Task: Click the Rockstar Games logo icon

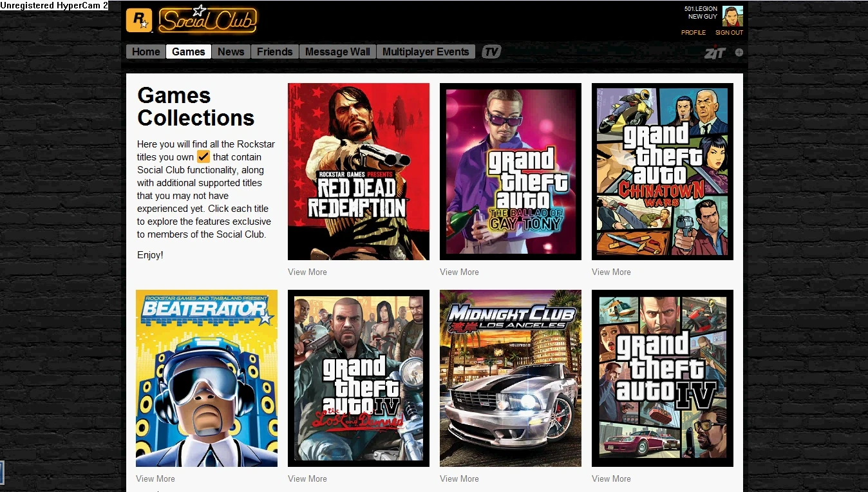Action: (139, 20)
